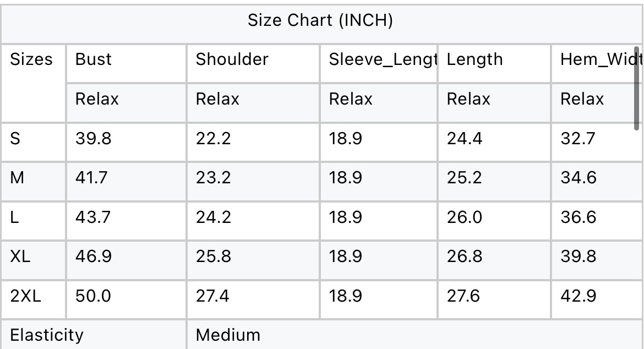The height and width of the screenshot is (349, 644).
Task: Click the Size Chart (INCH) title
Action: pyautogui.click(x=320, y=20)
